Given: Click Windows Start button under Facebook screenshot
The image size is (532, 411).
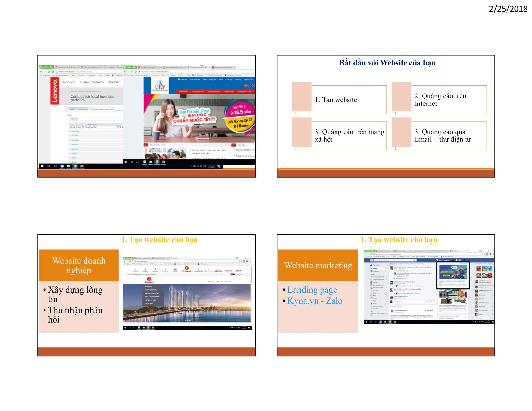Looking at the screenshot, I should coord(367,322).
